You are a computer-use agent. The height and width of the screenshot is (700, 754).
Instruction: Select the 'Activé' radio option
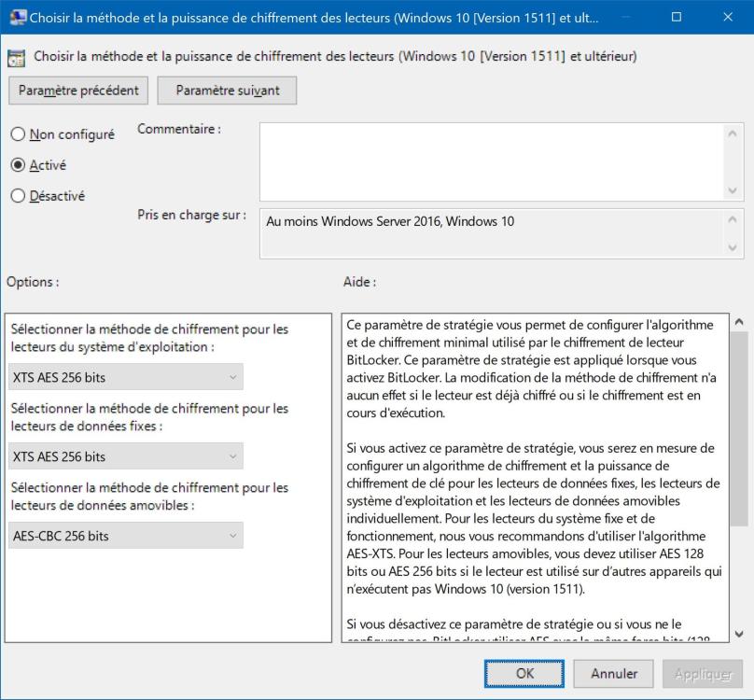click(18, 165)
